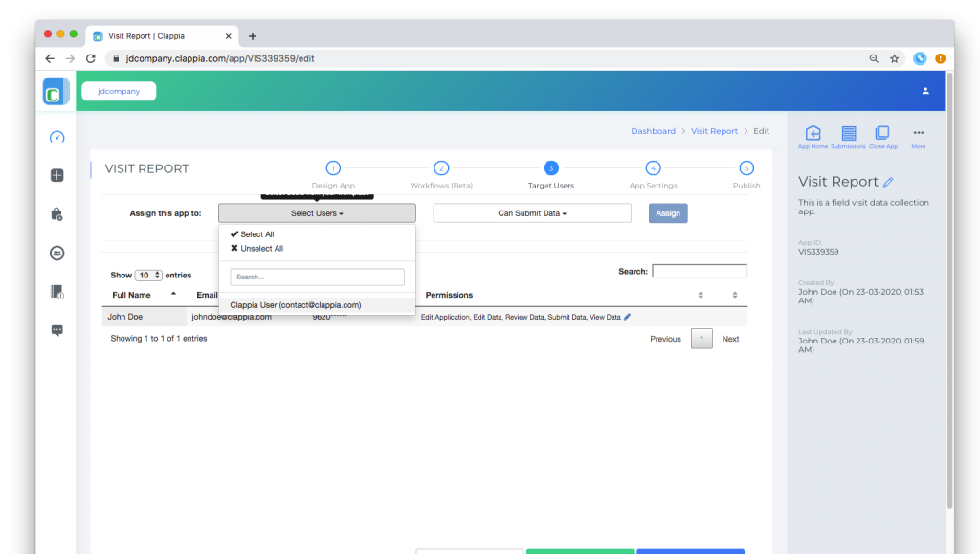Viewport: 980px width, 554px height.
Task: Click the Clappia logo icon
Action: click(55, 92)
